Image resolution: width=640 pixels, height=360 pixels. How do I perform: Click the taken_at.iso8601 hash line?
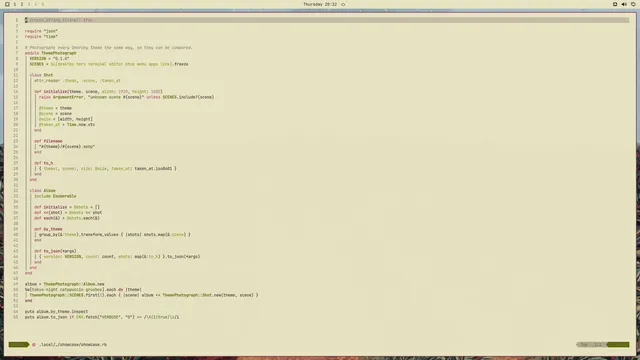click(x=108, y=169)
